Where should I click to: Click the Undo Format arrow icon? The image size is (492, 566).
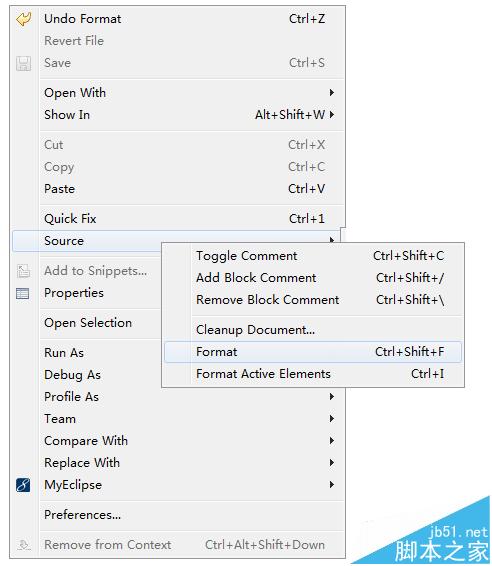click(23, 19)
